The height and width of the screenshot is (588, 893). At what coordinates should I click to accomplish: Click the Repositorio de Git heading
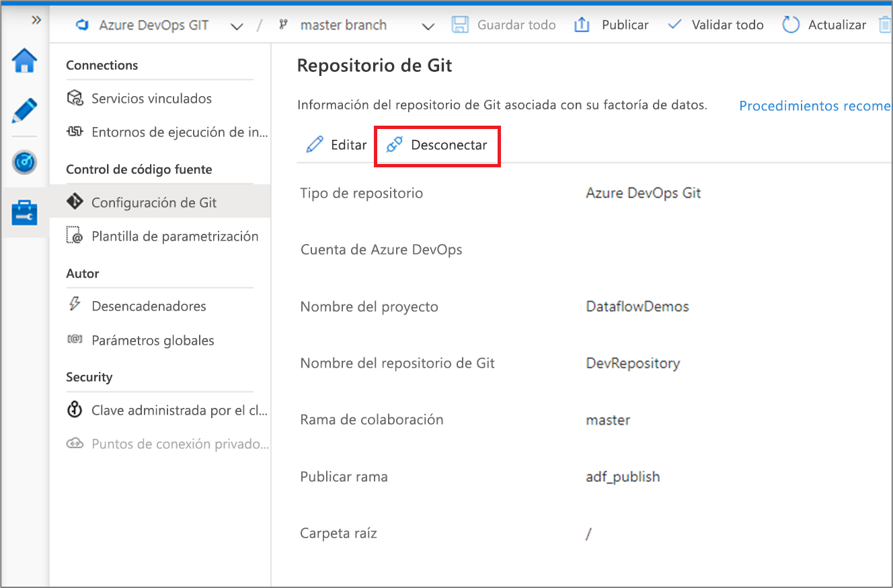pos(375,65)
